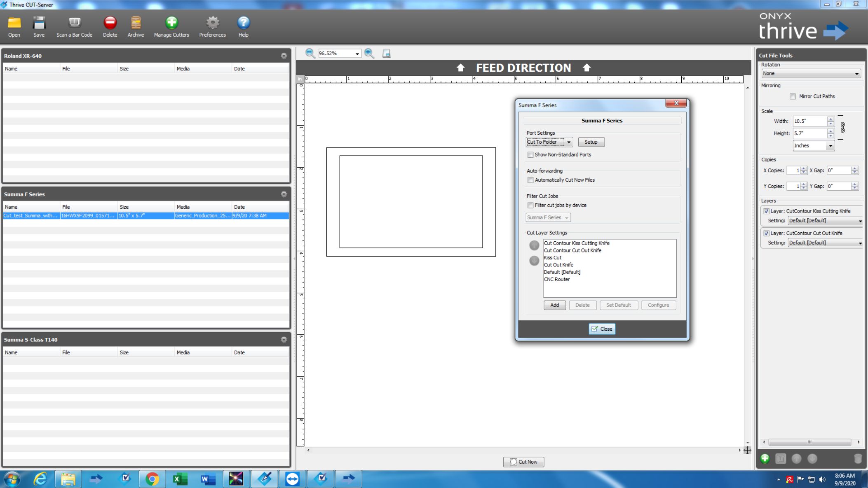Screen dimensions: 868x488
Task: Move cut layer setting up in dialog
Action: 534,245
